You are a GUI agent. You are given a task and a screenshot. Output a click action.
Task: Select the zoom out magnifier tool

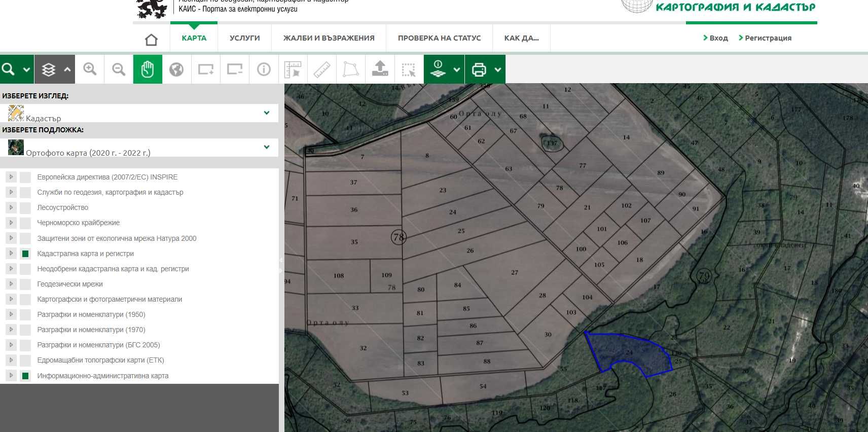(x=119, y=69)
